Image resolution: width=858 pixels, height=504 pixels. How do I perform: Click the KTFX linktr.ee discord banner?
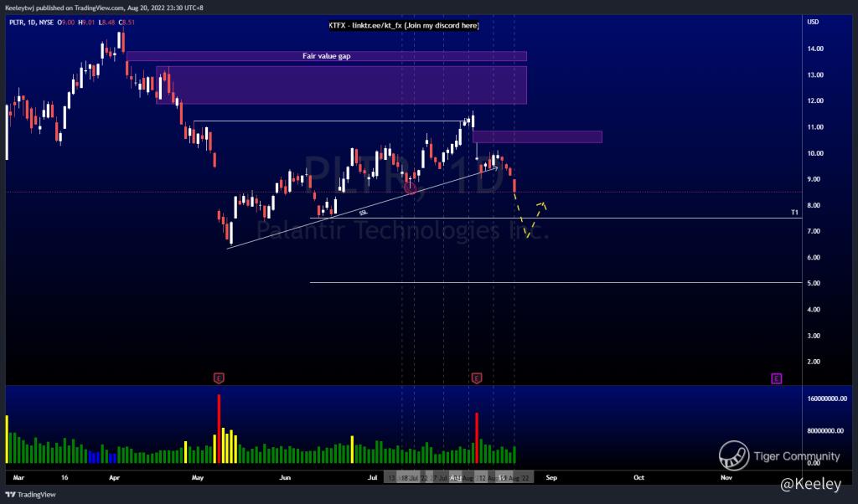tap(404, 25)
